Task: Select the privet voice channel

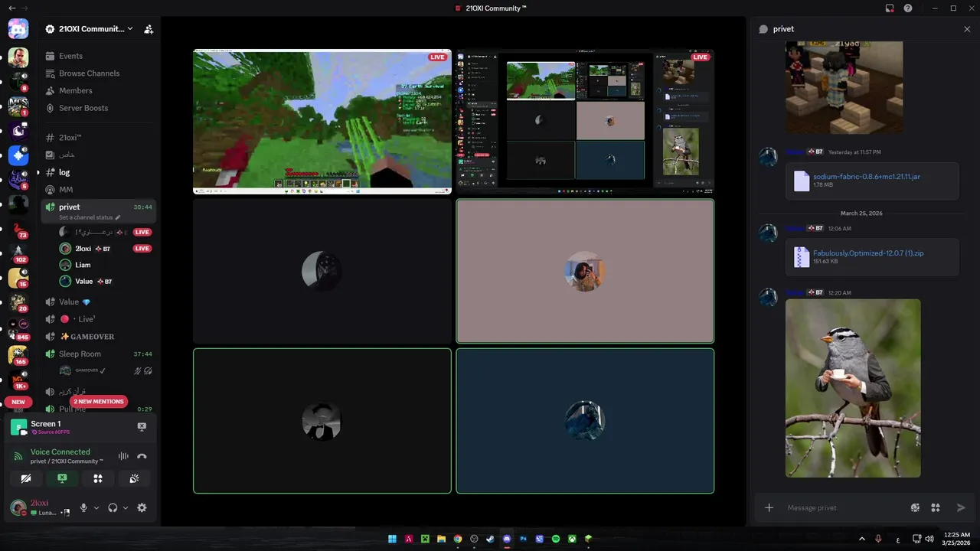Action: (x=98, y=207)
